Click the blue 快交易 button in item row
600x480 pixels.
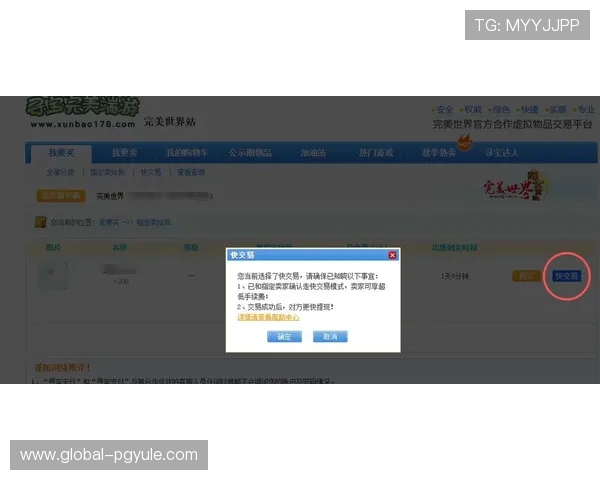pos(567,276)
